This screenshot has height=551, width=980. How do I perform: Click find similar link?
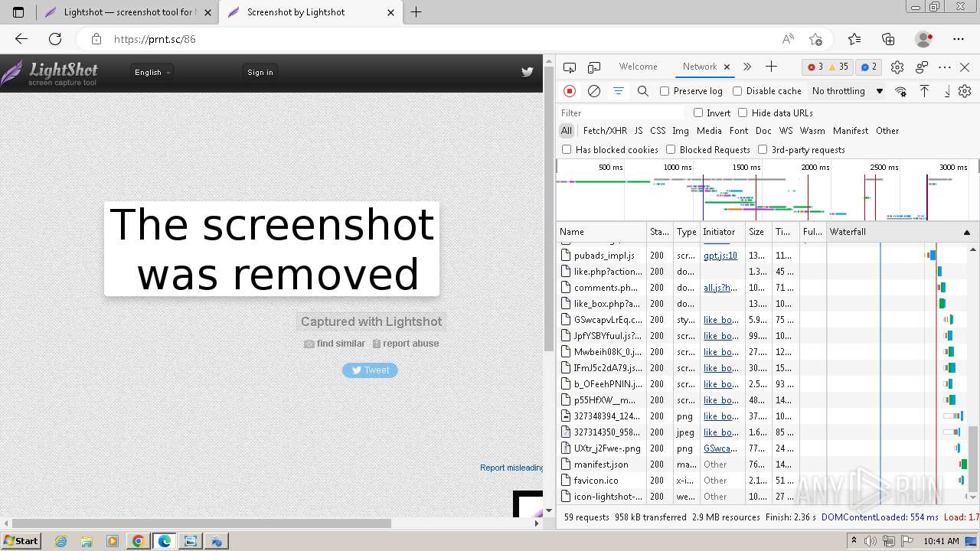tap(335, 344)
